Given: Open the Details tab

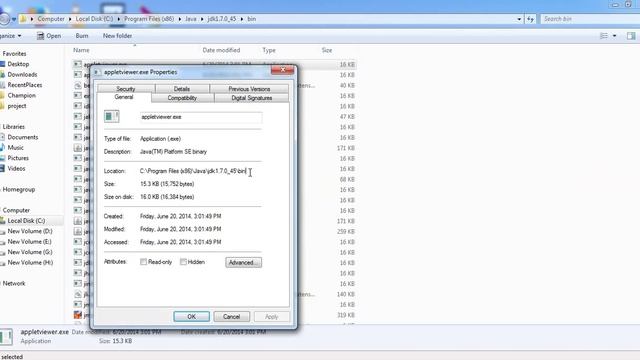Looking at the screenshot, I should coord(182,89).
